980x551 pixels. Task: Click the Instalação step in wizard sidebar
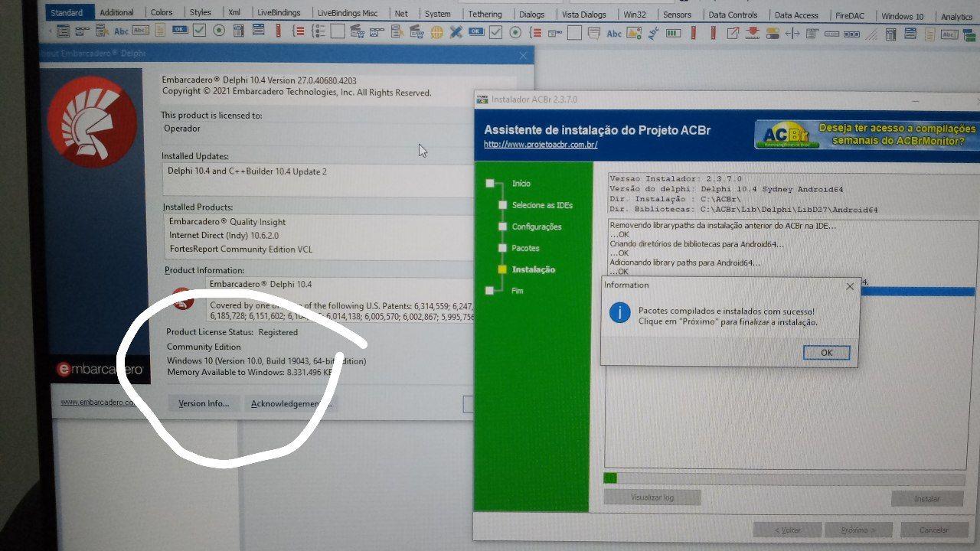(534, 269)
